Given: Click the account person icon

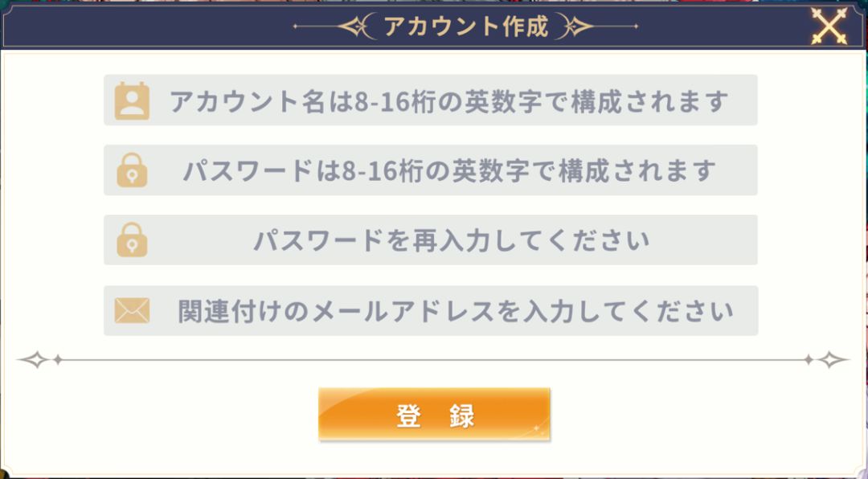Looking at the screenshot, I should pos(133,100).
